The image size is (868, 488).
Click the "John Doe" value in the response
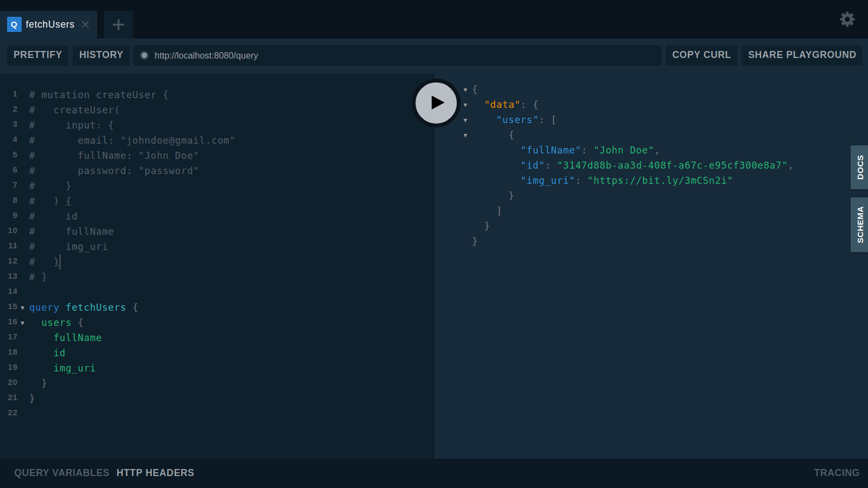tap(624, 150)
